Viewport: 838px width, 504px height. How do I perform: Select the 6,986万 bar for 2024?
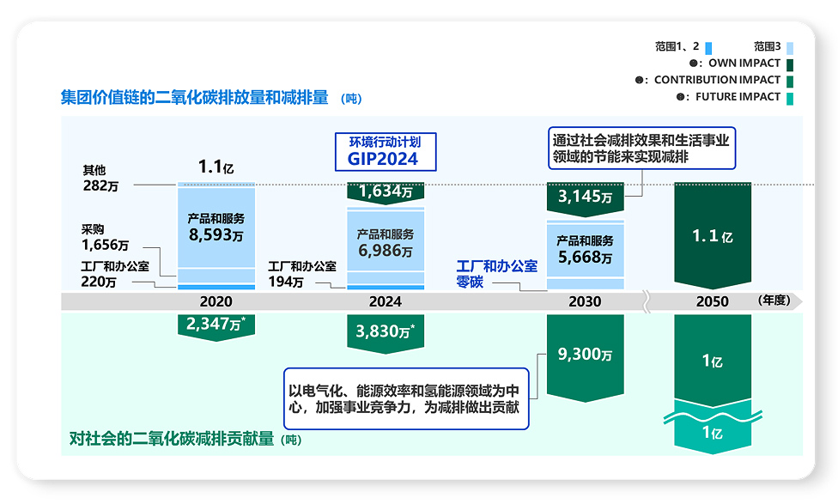tap(385, 243)
